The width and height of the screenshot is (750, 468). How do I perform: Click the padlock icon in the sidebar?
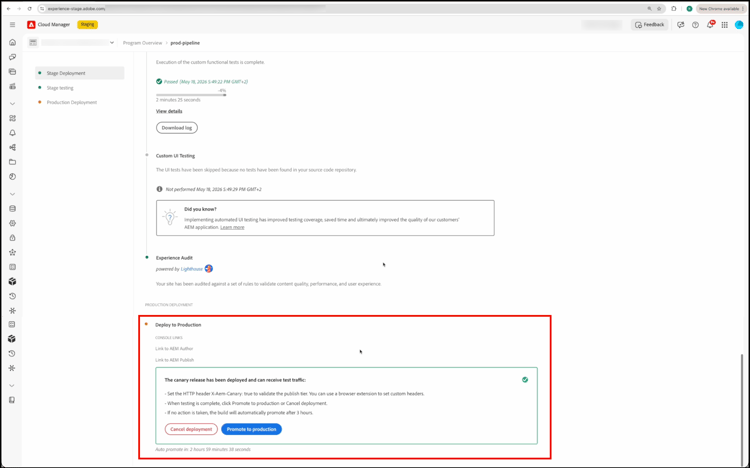[12, 238]
